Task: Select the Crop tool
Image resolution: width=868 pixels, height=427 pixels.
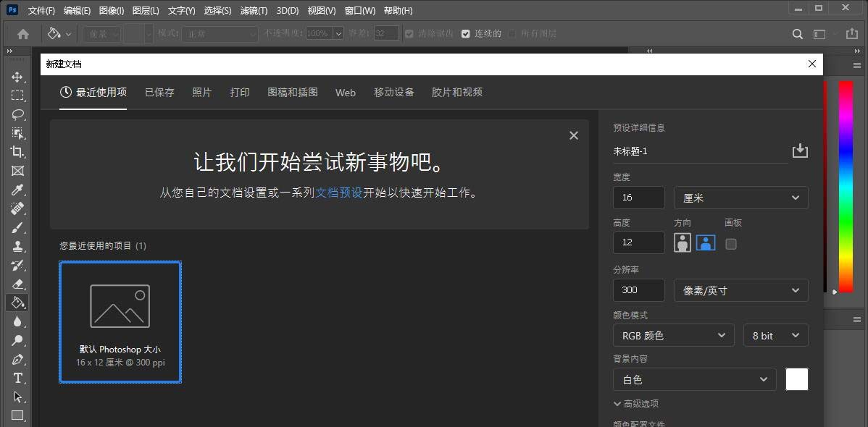Action: tap(17, 152)
